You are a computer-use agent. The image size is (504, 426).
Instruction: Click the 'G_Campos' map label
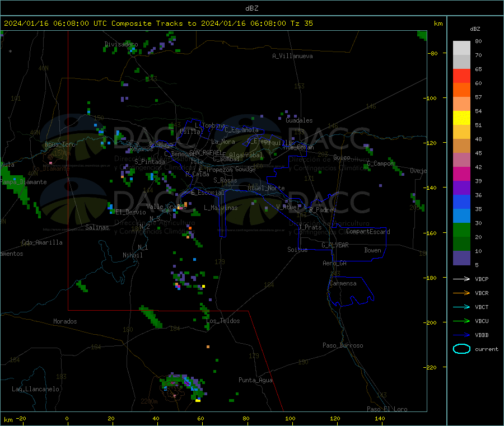380,163
